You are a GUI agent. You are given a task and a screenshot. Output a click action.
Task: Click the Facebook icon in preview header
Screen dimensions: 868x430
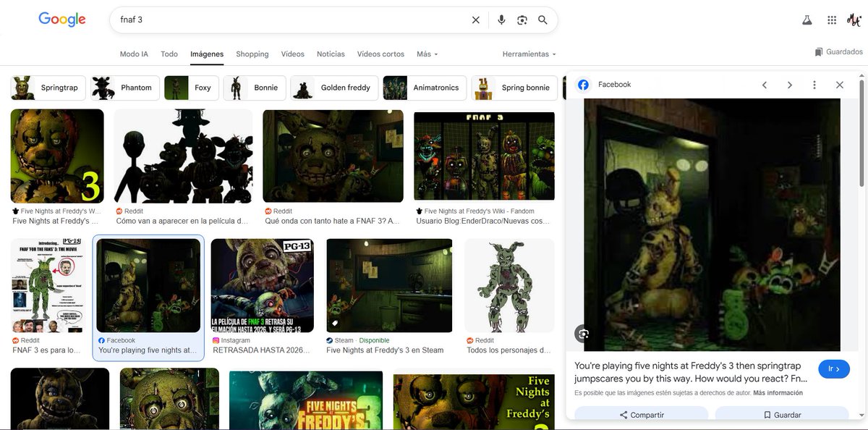(583, 85)
